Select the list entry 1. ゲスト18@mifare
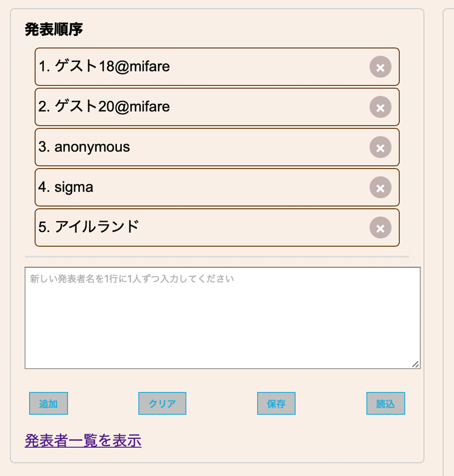This screenshot has width=454, height=476. (x=170, y=67)
